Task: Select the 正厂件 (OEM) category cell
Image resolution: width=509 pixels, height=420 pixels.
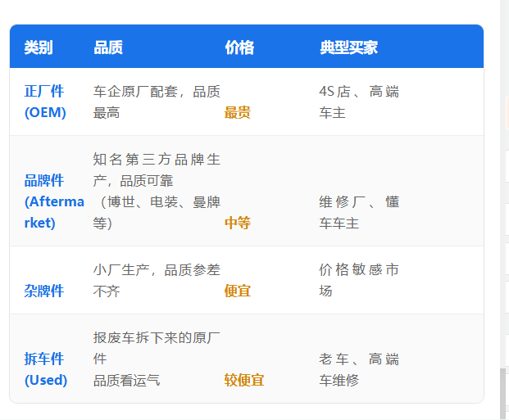Action: click(x=45, y=102)
